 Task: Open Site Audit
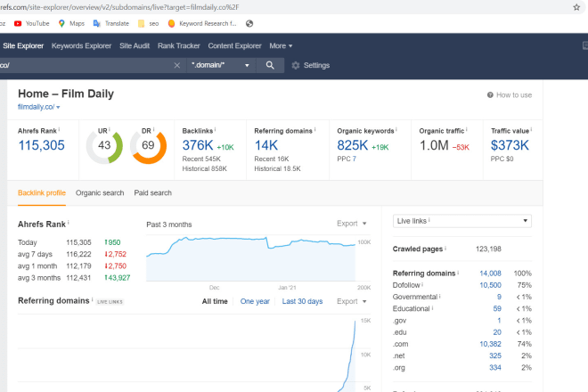pos(135,45)
